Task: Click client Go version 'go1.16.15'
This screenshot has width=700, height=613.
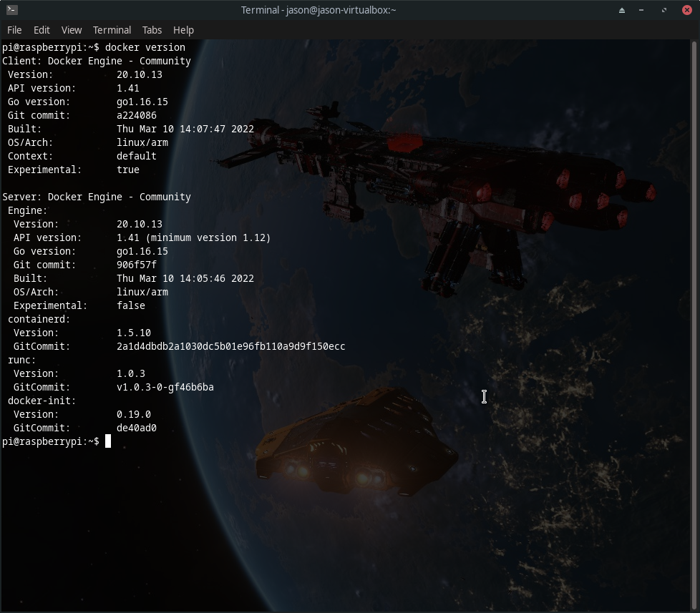Action: coord(142,102)
